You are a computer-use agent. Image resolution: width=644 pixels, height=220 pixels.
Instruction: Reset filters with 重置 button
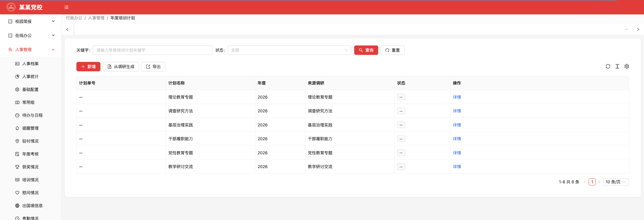coord(392,50)
